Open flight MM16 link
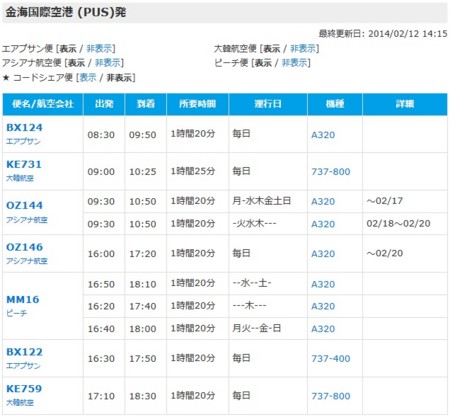450x417 pixels. point(23,299)
